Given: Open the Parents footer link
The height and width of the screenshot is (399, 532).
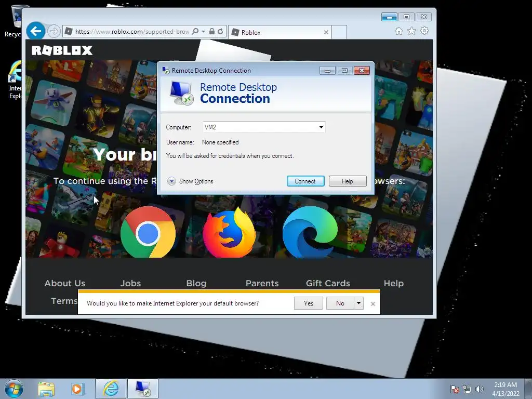Looking at the screenshot, I should point(262,283).
